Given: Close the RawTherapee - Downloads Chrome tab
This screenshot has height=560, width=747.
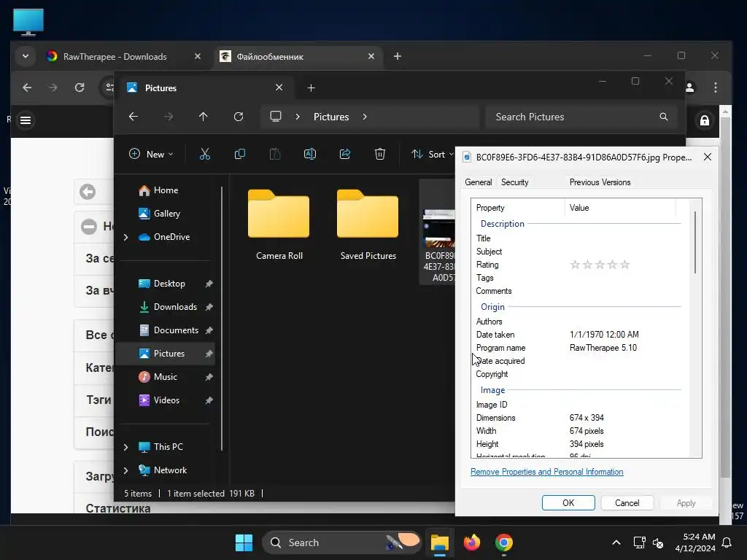Looking at the screenshot, I should (198, 56).
